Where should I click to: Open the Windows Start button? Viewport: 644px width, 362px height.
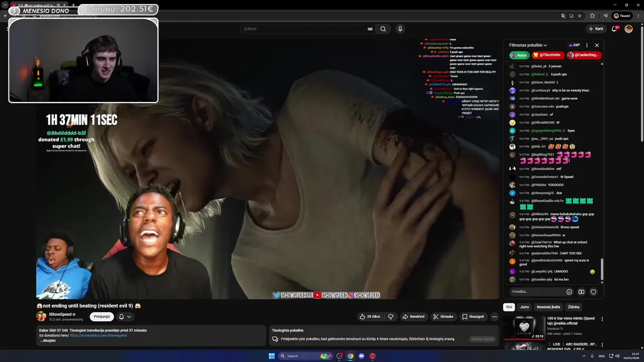[272, 356]
